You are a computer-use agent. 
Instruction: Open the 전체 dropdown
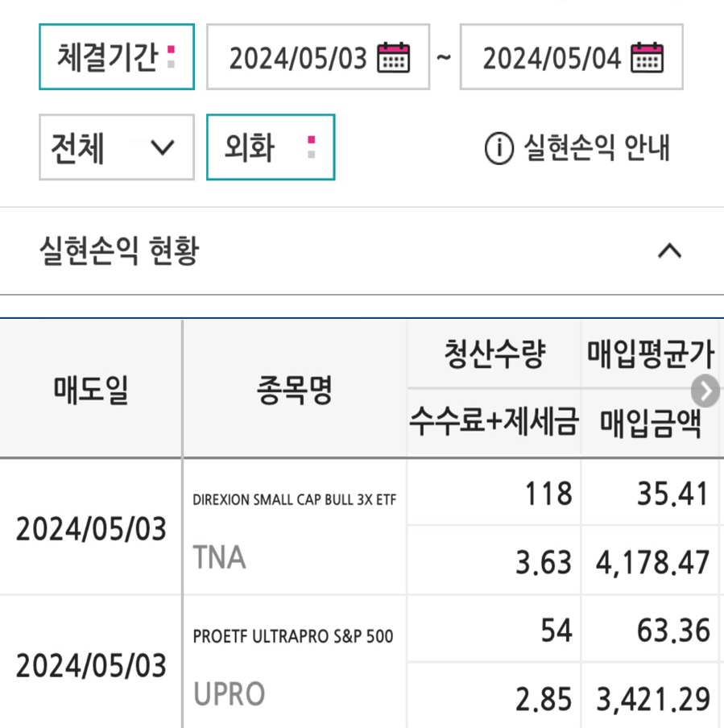(117, 147)
